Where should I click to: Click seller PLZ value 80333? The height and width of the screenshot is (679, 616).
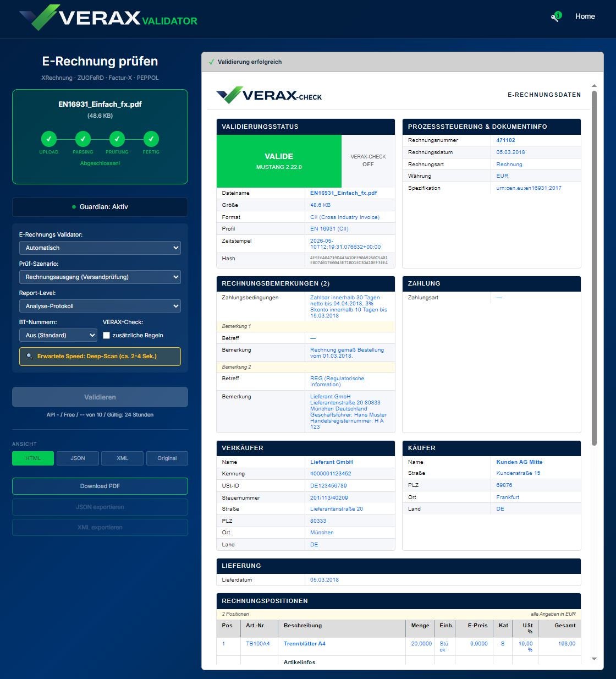pyautogui.click(x=318, y=521)
